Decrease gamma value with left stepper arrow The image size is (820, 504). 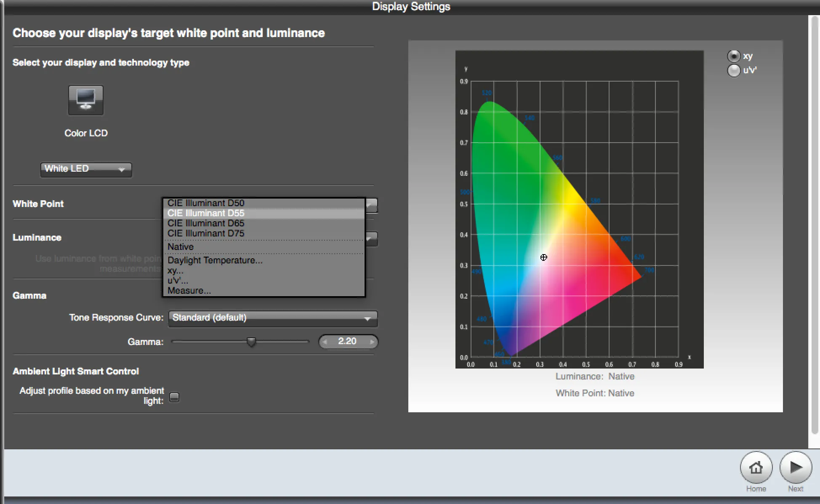tap(325, 342)
